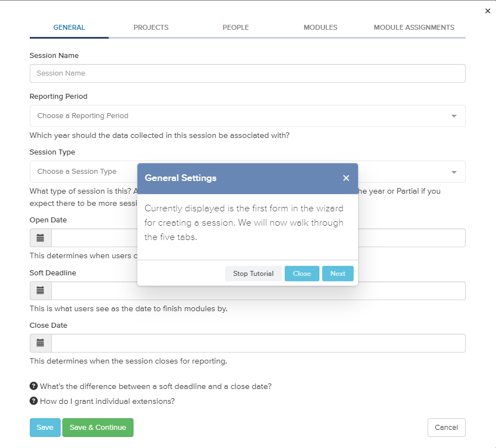Switch to the People tab
496x448 pixels.
coord(236,28)
